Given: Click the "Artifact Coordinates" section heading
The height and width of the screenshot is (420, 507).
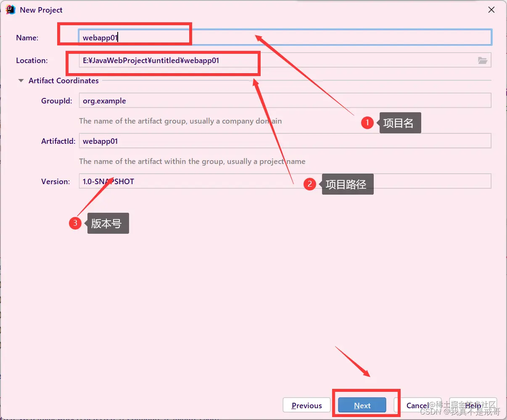Looking at the screenshot, I should point(63,81).
